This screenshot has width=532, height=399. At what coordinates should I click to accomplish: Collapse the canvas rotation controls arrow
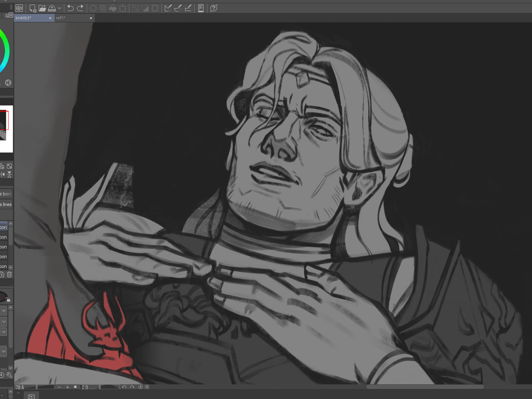[147, 387]
